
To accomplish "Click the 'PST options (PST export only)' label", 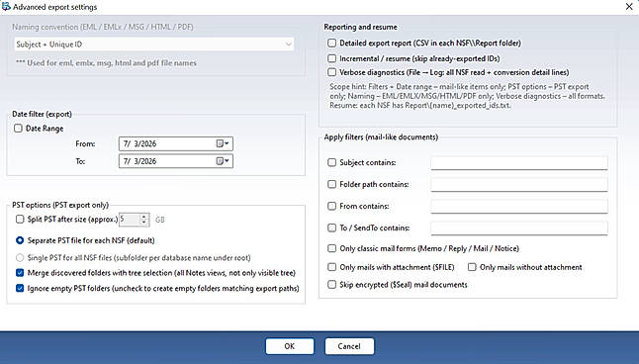I will [x=60, y=205].
